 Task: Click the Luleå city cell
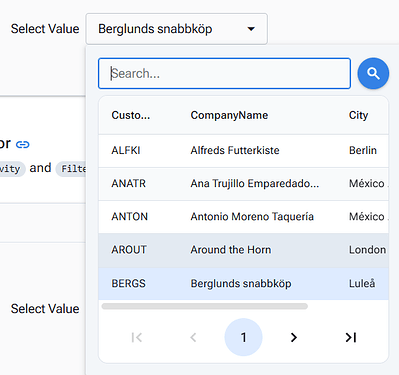click(362, 284)
